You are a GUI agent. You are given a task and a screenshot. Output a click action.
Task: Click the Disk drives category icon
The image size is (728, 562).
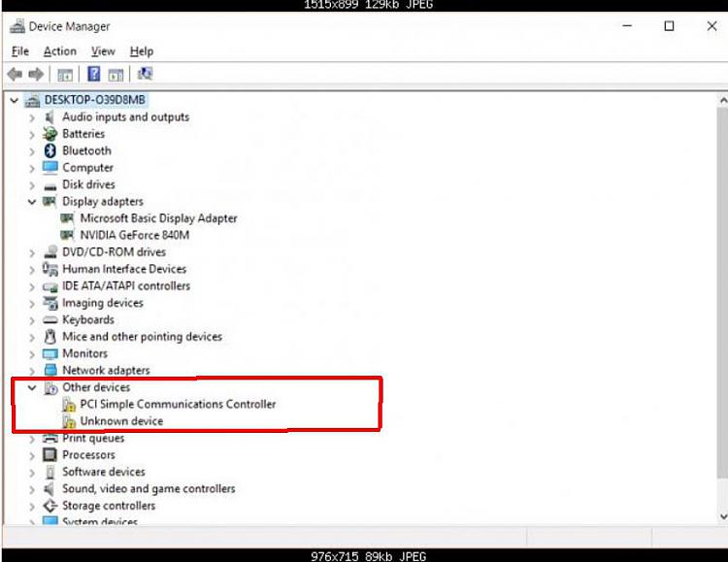50,185
